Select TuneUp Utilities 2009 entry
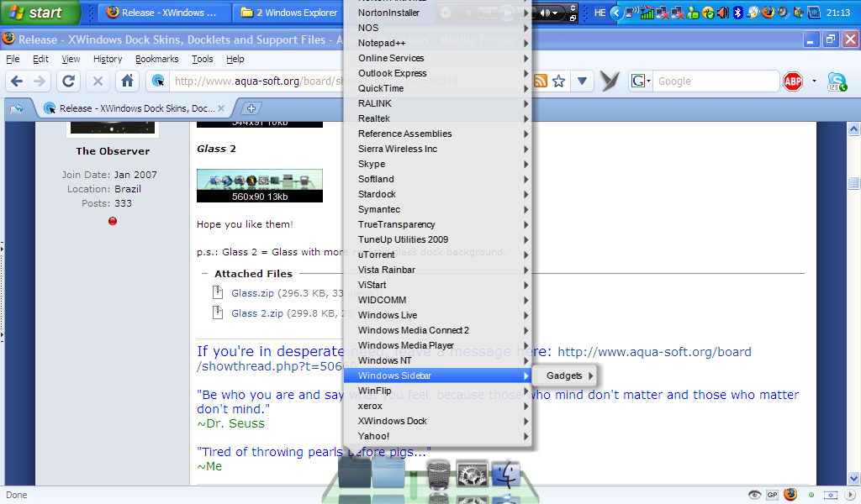Screen dimensions: 861x504 click(x=437, y=239)
